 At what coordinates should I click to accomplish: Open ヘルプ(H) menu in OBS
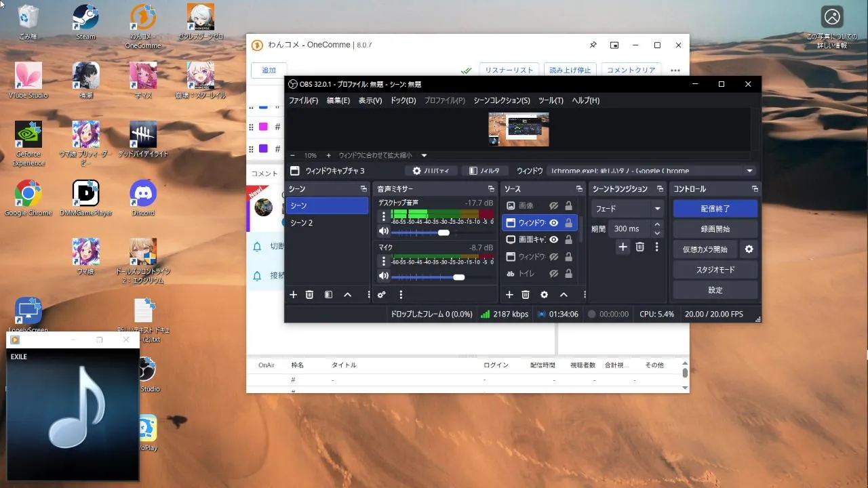(x=585, y=100)
